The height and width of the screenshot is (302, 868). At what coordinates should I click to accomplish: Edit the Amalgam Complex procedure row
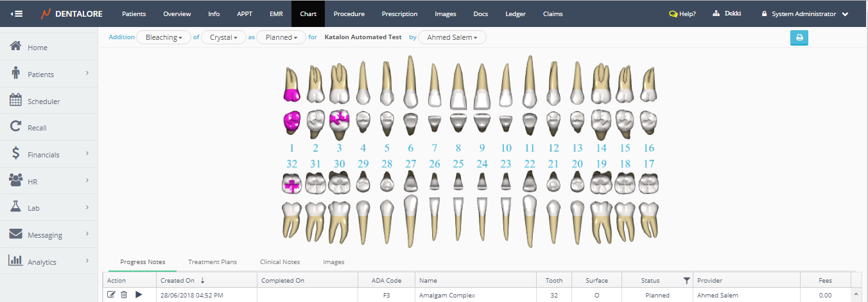[x=111, y=295]
